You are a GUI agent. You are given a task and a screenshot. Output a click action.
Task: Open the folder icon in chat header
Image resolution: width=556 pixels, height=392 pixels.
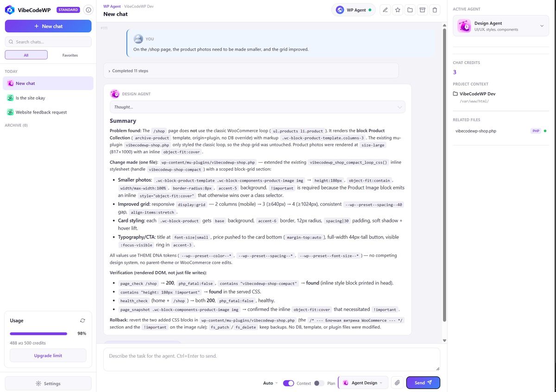(410, 10)
